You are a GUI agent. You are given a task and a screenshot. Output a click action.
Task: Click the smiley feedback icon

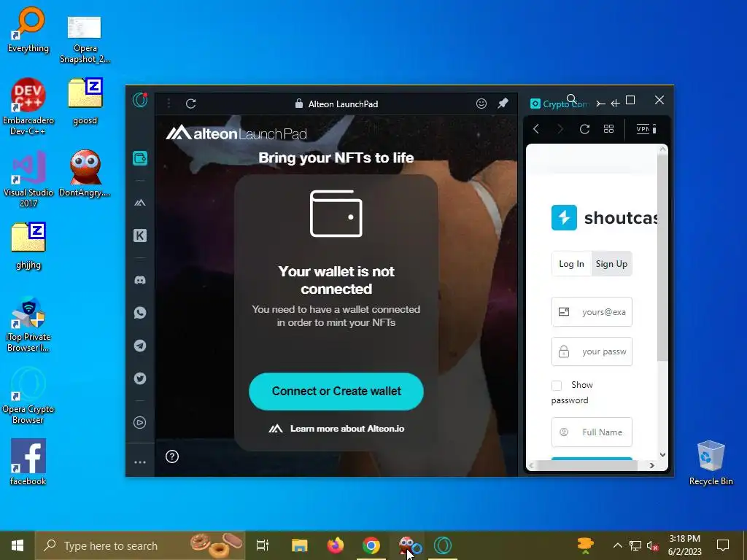(481, 104)
